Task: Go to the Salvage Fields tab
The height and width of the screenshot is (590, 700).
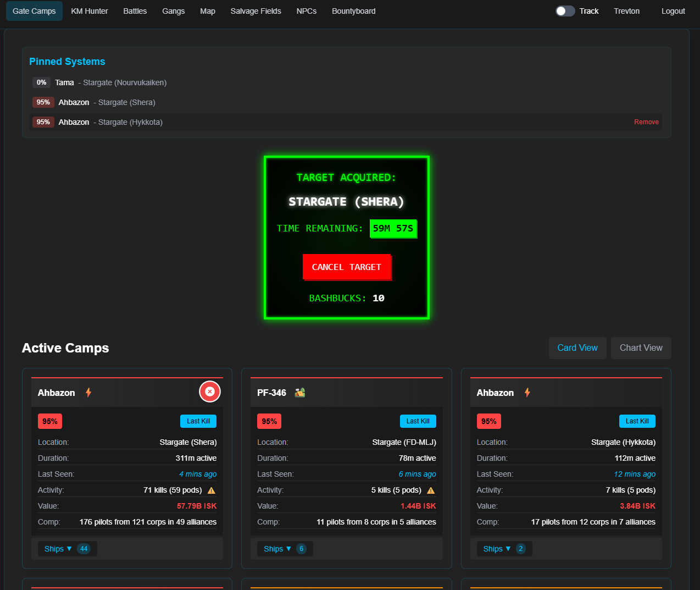Action: click(255, 11)
